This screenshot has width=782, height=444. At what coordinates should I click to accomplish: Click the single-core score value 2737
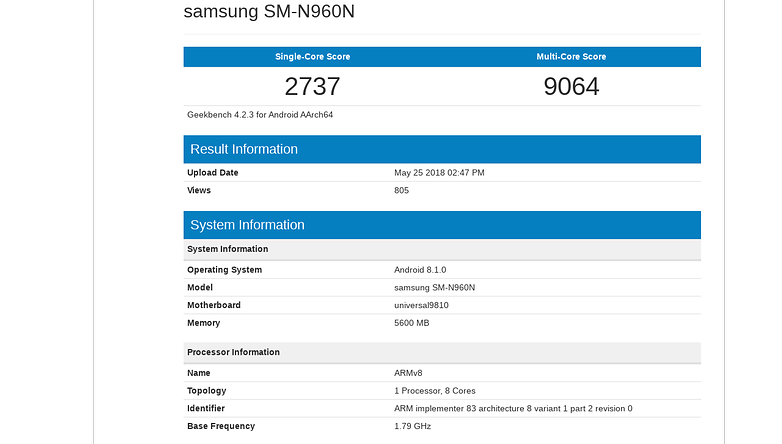coord(313,86)
